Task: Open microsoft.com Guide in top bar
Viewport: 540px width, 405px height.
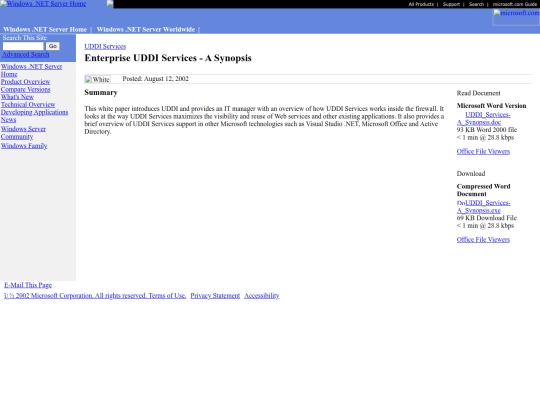Action: point(515,4)
